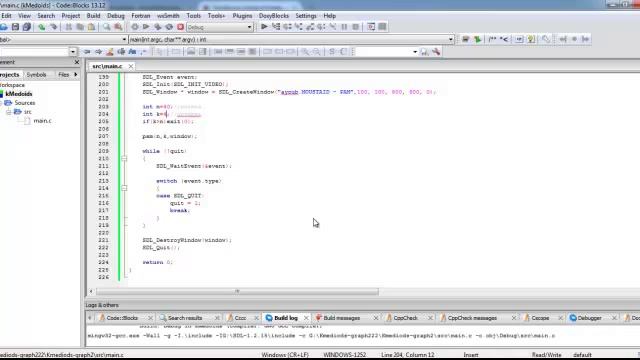The image size is (640, 360).
Task: Switch to the CppCheck messages tab
Action: (472, 318)
